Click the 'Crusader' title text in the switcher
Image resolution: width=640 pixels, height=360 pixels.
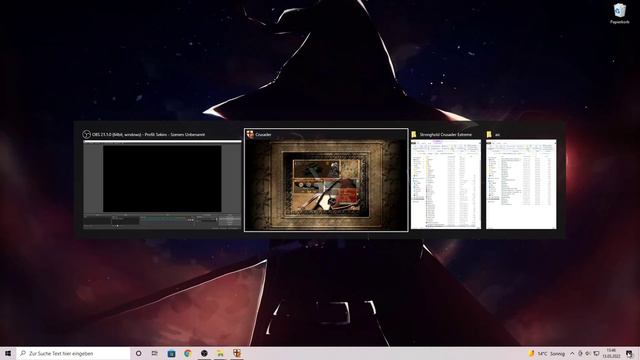tap(263, 134)
